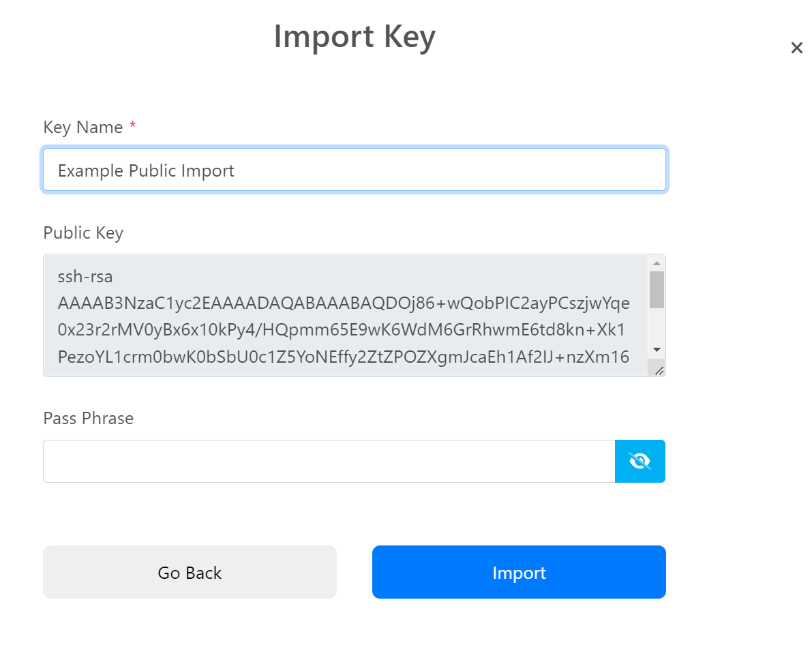Viewport: 812px width, 645px height.
Task: Click the key line starting with 'AAAAB3Nza'
Action: (x=344, y=303)
